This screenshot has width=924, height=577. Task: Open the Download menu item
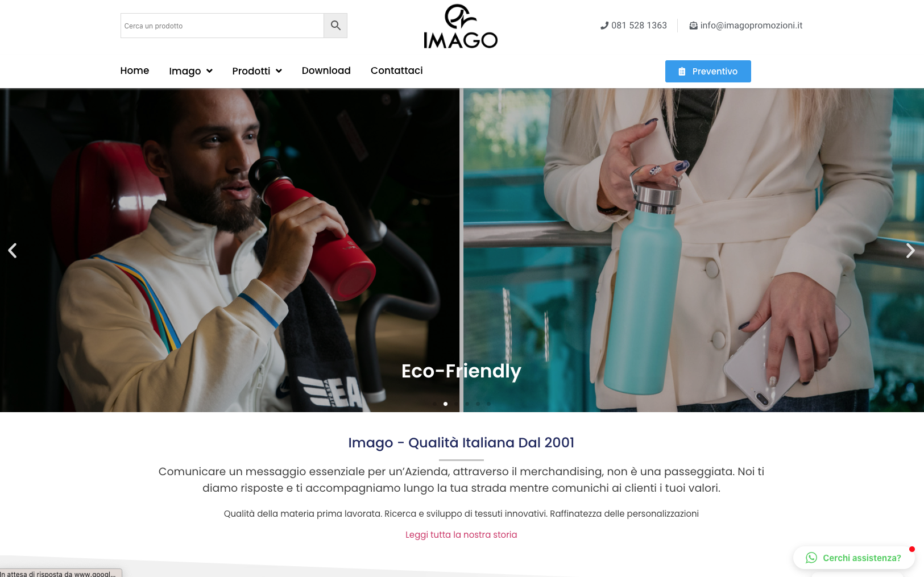[326, 70]
